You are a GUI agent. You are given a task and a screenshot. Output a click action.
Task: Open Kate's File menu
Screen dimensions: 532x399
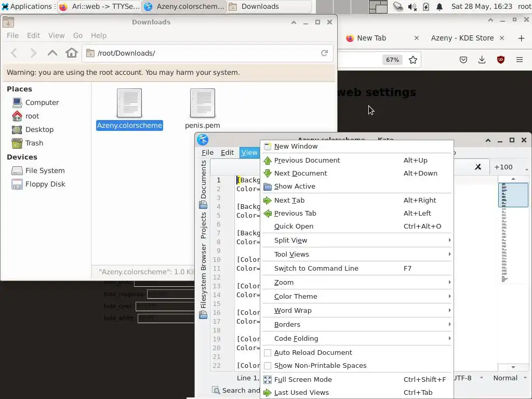[208, 153]
